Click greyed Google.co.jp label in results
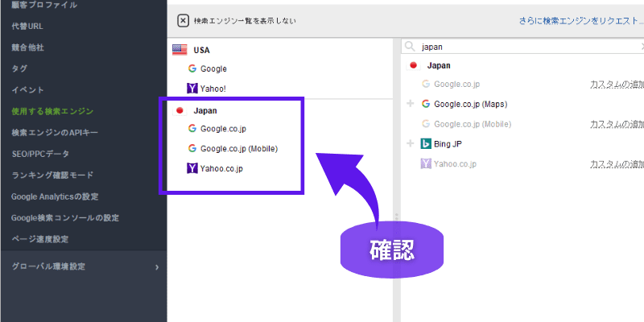The image size is (644, 322). click(457, 85)
